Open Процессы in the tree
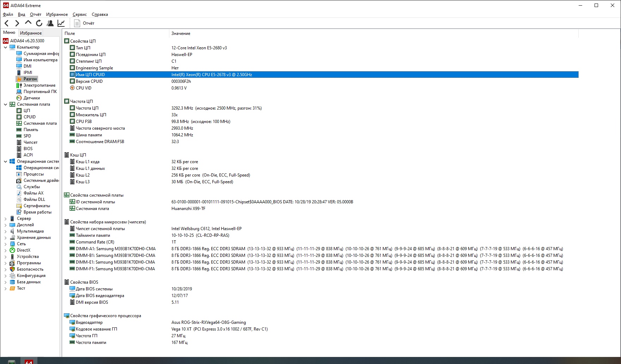 tap(30, 174)
